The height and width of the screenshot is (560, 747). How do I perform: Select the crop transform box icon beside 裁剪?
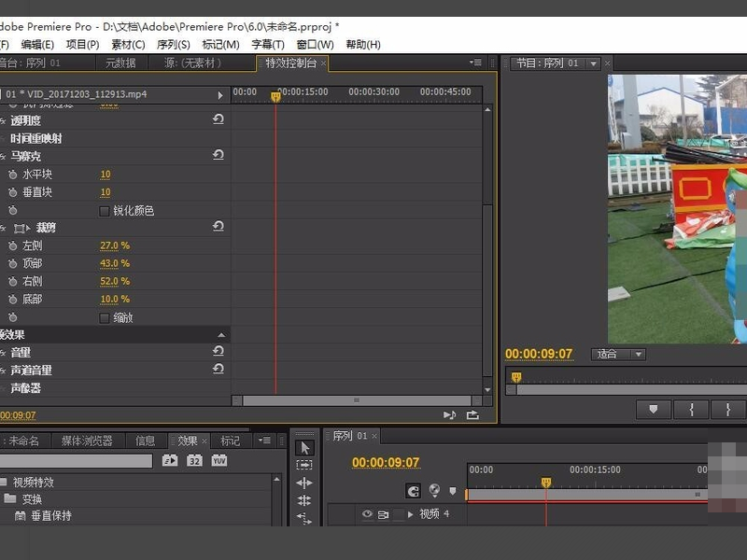pos(19,229)
